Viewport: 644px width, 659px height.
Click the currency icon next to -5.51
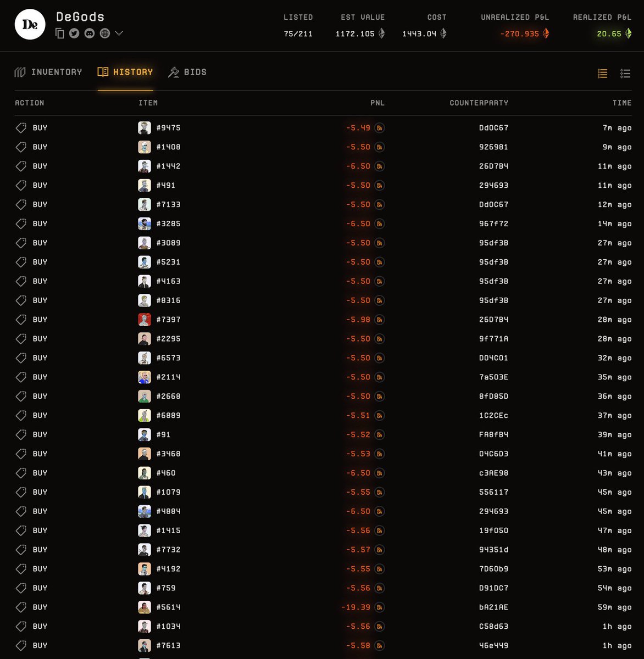click(379, 416)
